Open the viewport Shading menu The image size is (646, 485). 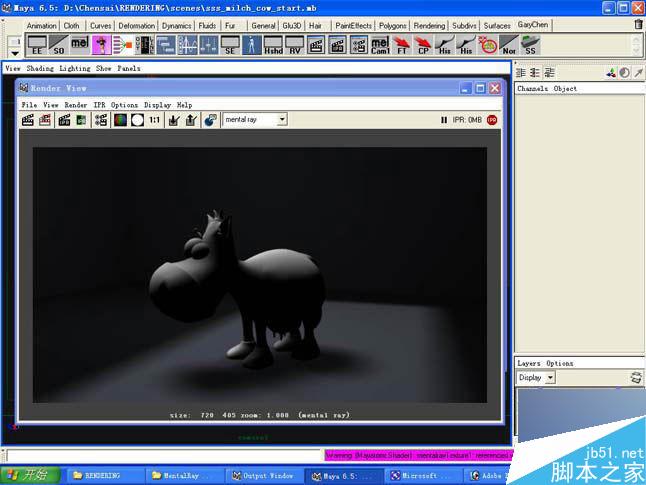pyautogui.click(x=40, y=68)
